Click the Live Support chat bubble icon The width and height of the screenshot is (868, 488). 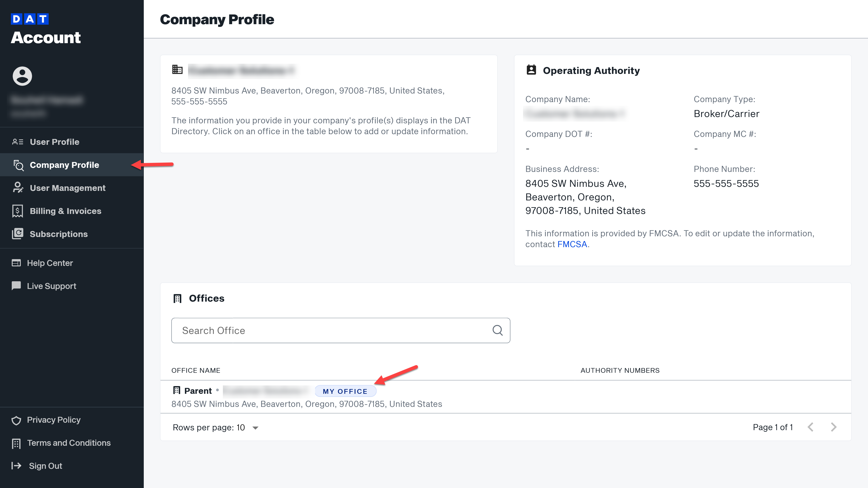pyautogui.click(x=16, y=286)
